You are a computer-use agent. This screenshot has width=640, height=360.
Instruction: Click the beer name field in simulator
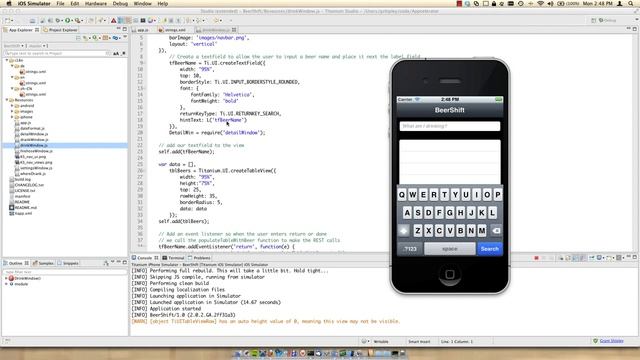point(450,126)
